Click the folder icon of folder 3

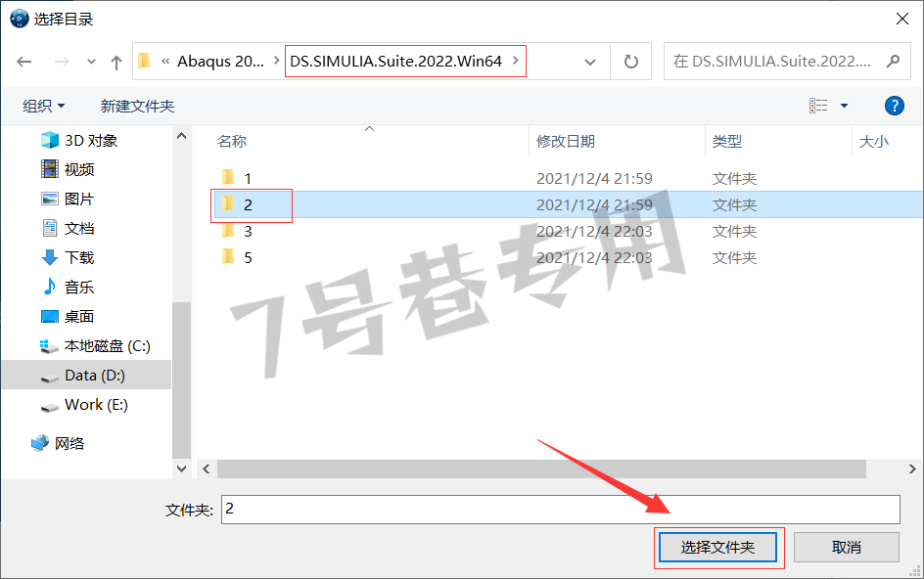[228, 230]
